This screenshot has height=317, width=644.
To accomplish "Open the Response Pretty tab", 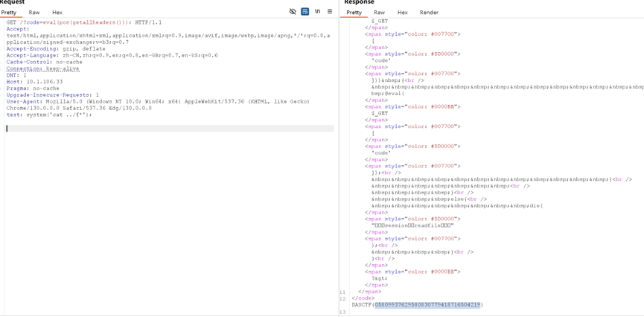I will tap(354, 13).
